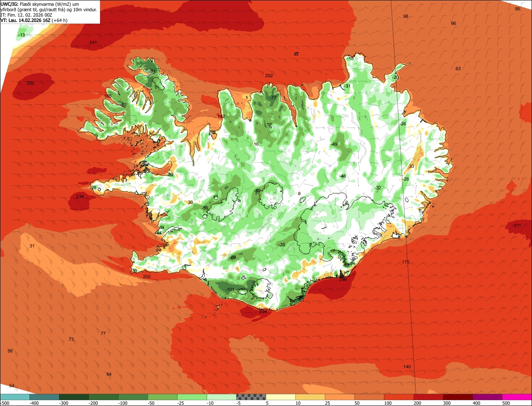Select the init time 'IT: Fim. 12. 02. 2026 00Z'
This screenshot has width=532, height=406.
[x=26, y=15]
